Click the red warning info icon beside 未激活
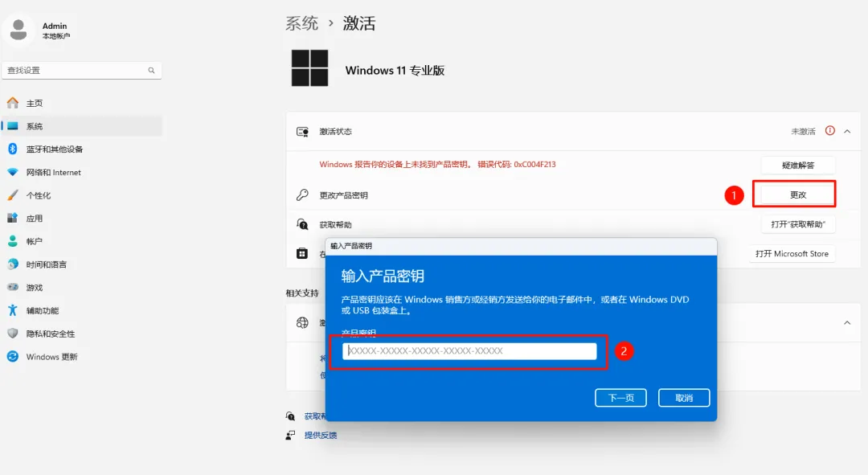 (x=829, y=131)
